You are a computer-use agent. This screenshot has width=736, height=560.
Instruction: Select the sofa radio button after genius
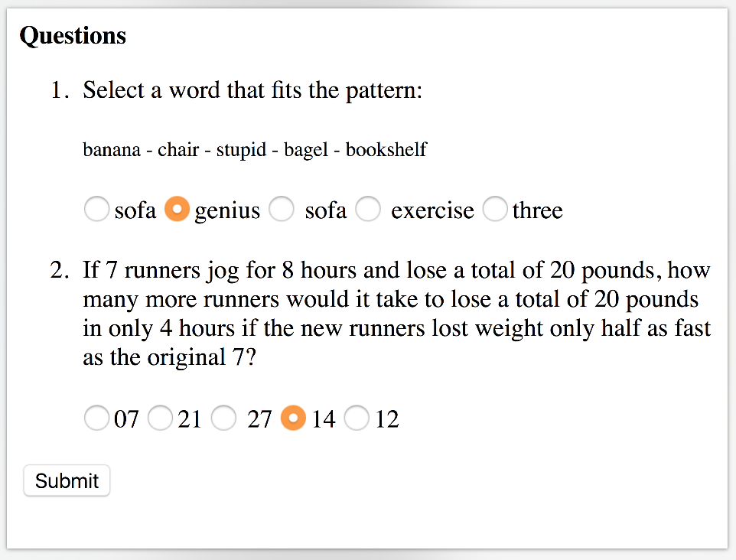[x=282, y=210]
